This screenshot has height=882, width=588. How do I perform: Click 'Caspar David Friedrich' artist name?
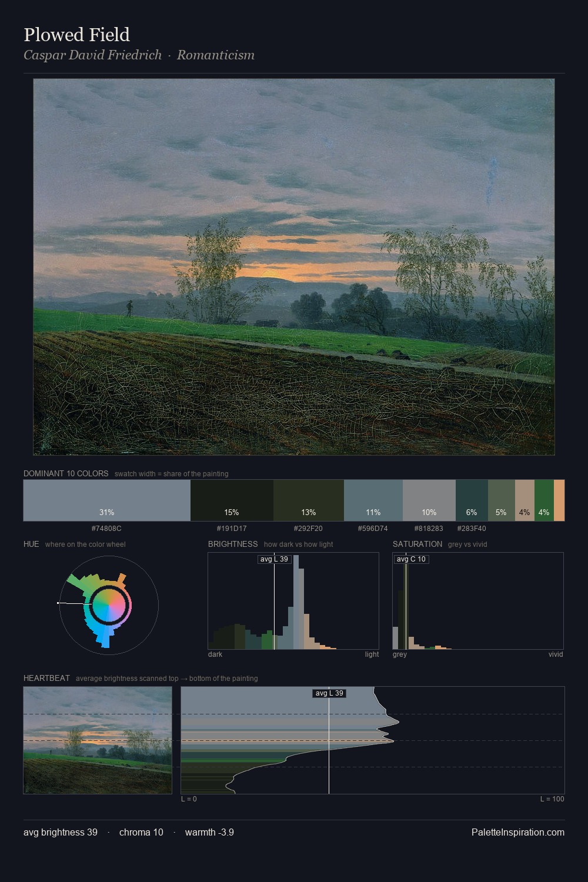click(92, 55)
